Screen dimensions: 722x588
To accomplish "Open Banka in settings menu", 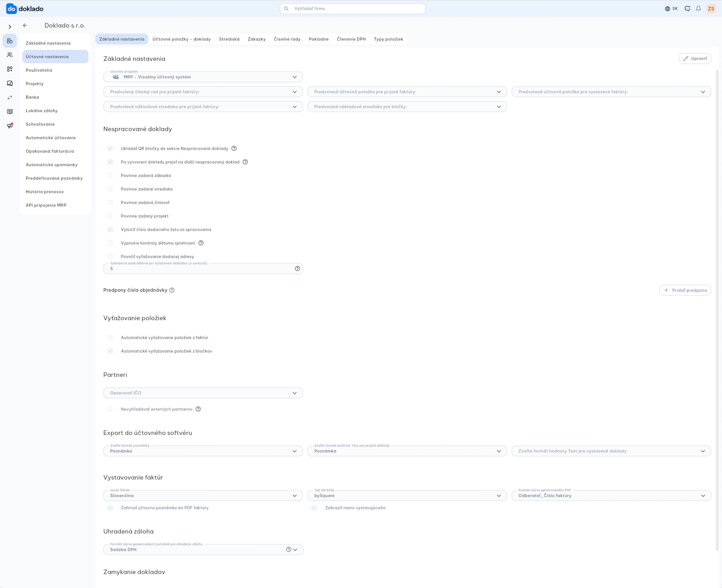I will click(55, 97).
